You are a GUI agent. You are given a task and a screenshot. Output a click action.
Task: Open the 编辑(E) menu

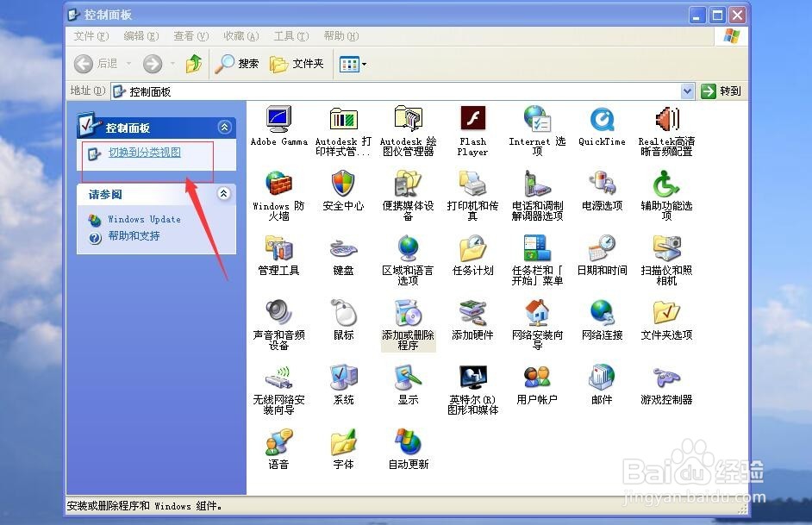coord(141,36)
